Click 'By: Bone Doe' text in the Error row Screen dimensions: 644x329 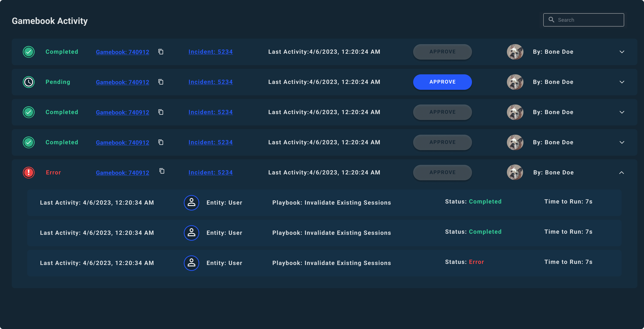click(x=553, y=172)
